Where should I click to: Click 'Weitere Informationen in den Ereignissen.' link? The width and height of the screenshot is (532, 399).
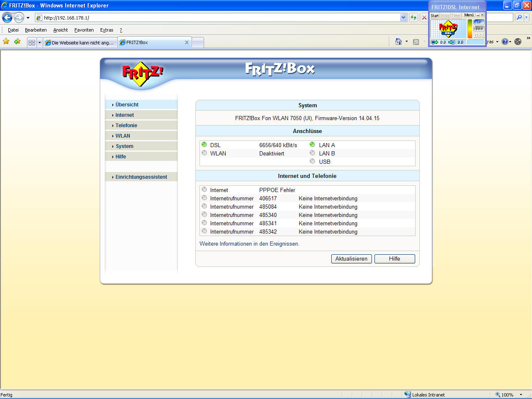click(249, 244)
